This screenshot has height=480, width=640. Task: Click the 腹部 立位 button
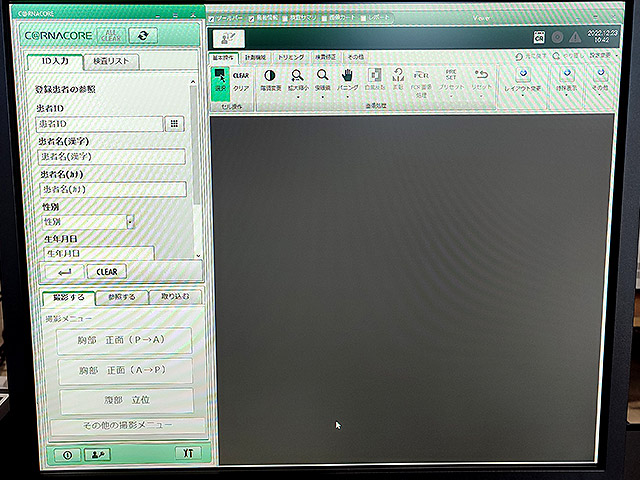click(127, 400)
